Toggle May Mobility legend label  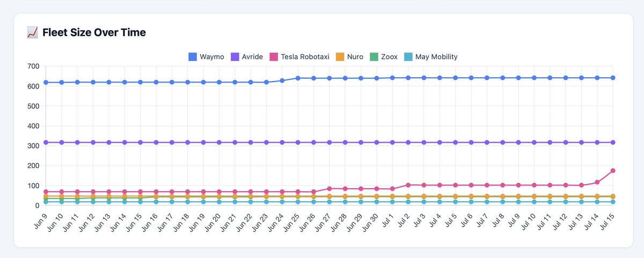coord(437,56)
